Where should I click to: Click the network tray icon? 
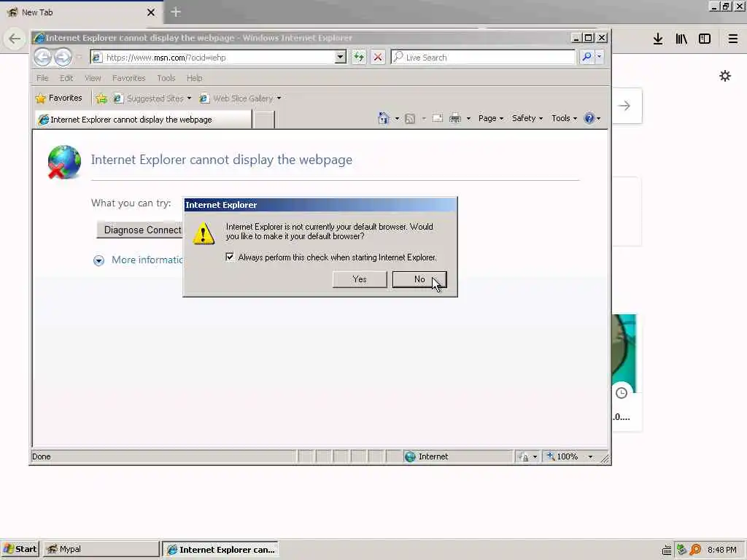pos(681,550)
